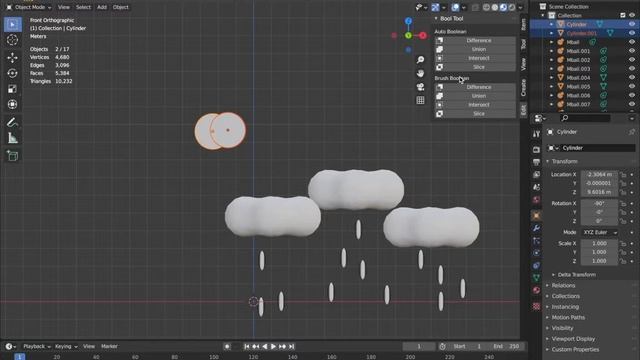Click the viewport zoom magnifier icon
The height and width of the screenshot is (360, 640).
pos(420,60)
